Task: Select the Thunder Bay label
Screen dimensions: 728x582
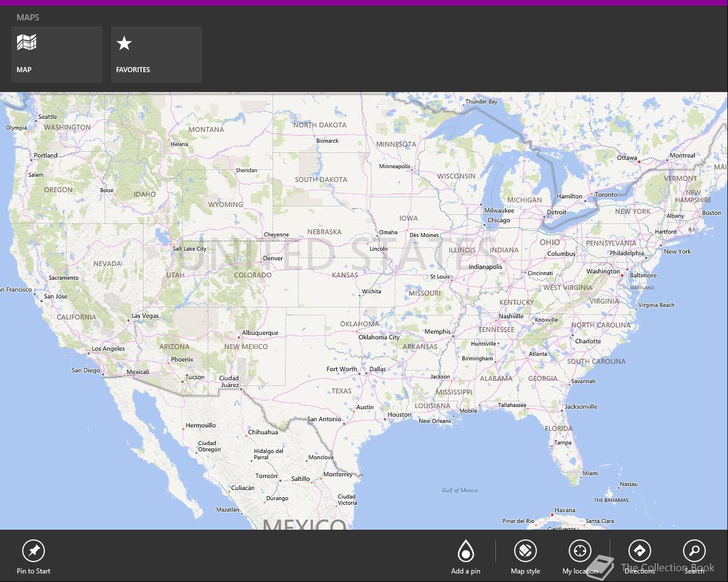Action: 481,102
